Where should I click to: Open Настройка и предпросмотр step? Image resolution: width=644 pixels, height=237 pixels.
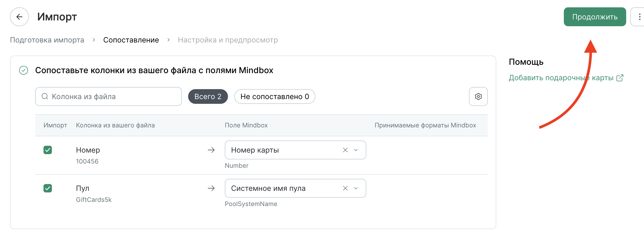click(228, 40)
